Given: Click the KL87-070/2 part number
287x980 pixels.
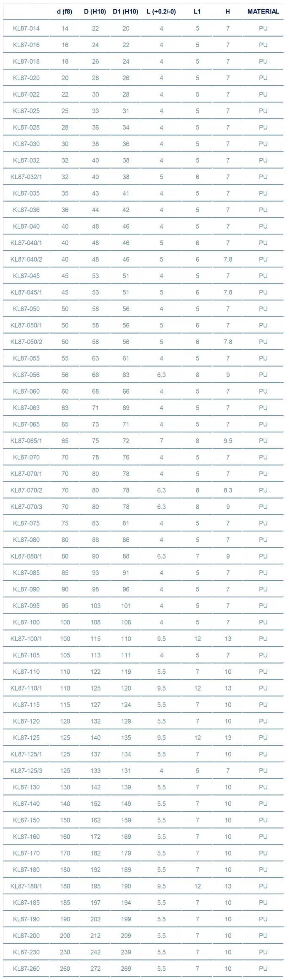Looking at the screenshot, I should (26, 490).
